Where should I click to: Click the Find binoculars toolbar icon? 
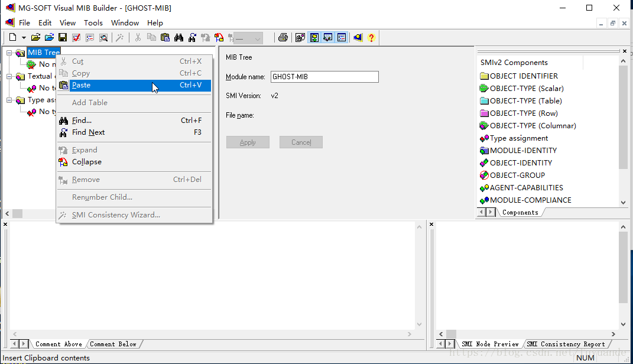[178, 38]
